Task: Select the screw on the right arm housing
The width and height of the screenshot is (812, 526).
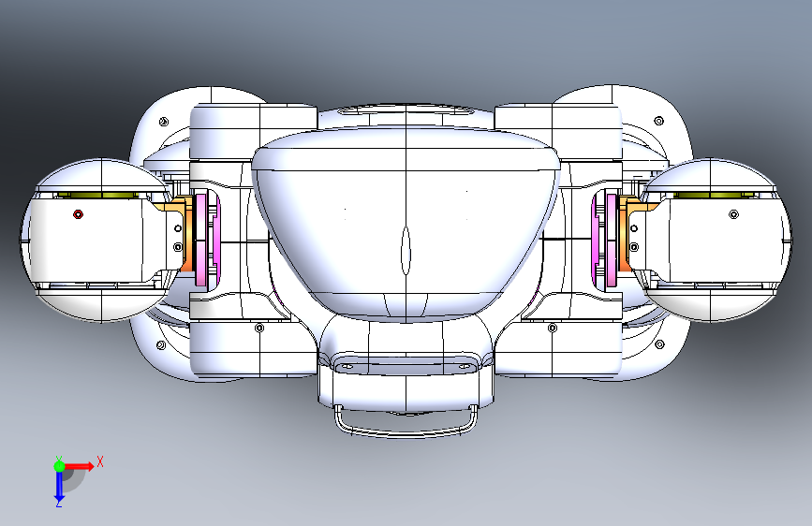Action: [734, 214]
